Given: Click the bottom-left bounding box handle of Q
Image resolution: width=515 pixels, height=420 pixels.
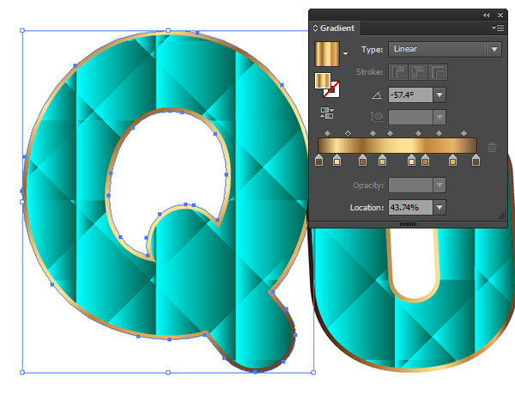Looking at the screenshot, I should click(x=22, y=373).
